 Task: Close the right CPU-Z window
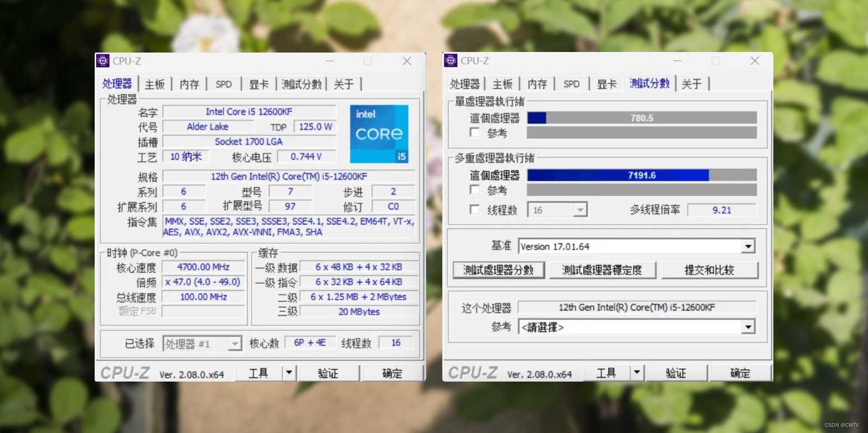(x=755, y=61)
